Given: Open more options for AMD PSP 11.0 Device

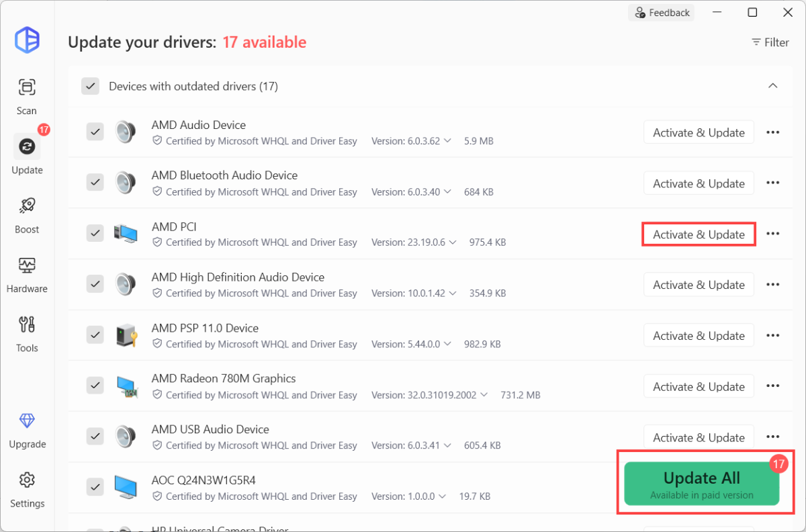Looking at the screenshot, I should pos(773,335).
